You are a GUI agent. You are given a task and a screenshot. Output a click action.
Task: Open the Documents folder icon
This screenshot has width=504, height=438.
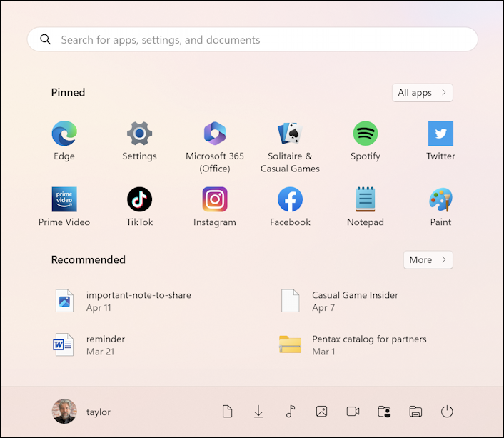coord(227,412)
